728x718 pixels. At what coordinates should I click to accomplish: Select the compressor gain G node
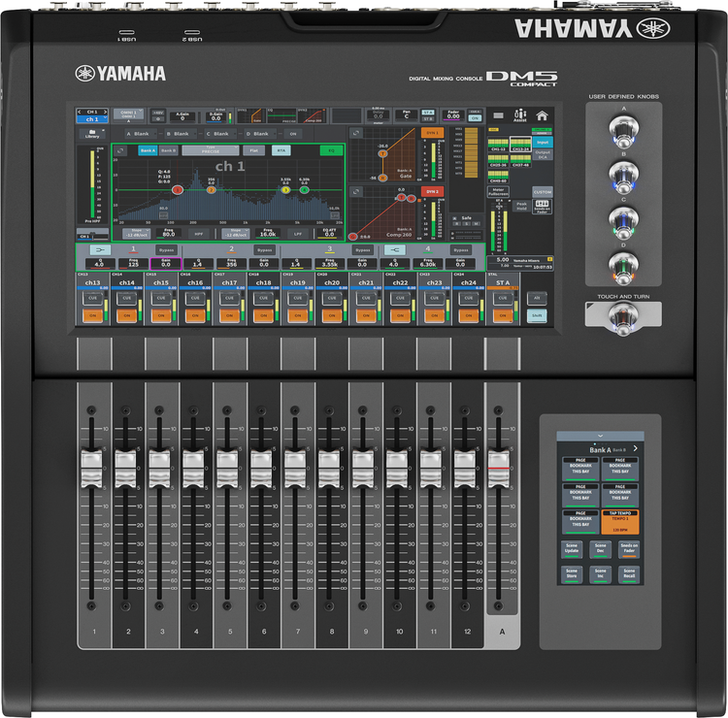click(x=353, y=237)
